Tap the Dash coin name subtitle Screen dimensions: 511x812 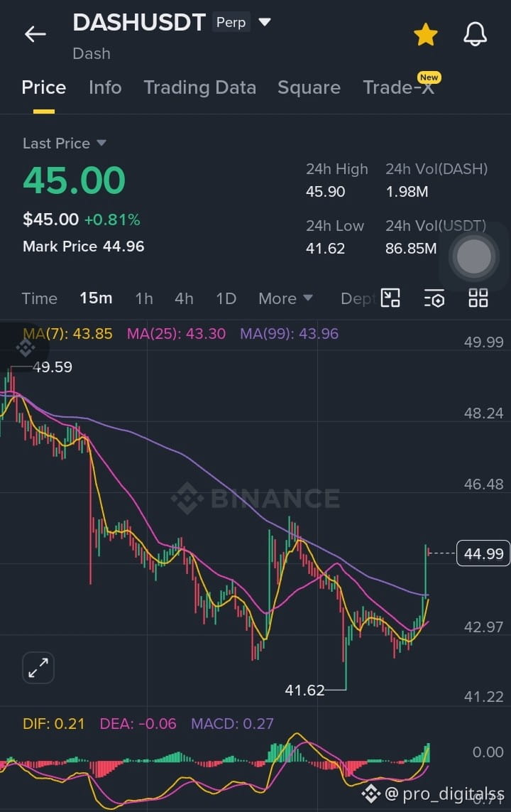point(92,54)
